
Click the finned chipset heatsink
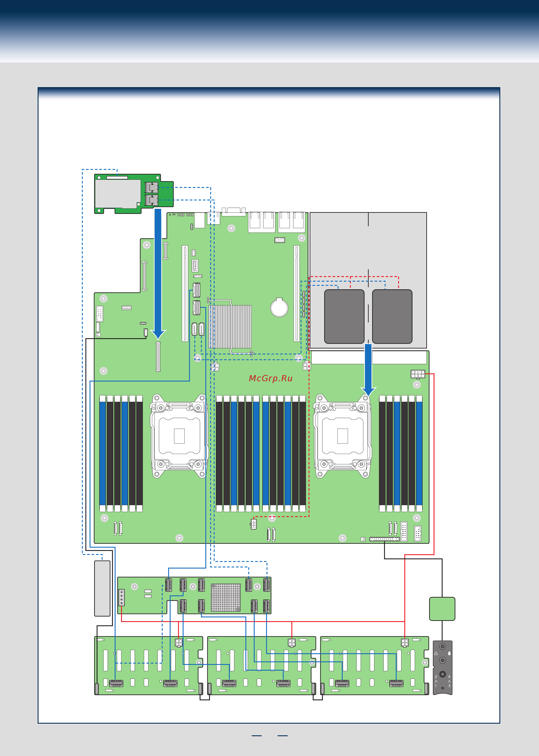coord(230,327)
